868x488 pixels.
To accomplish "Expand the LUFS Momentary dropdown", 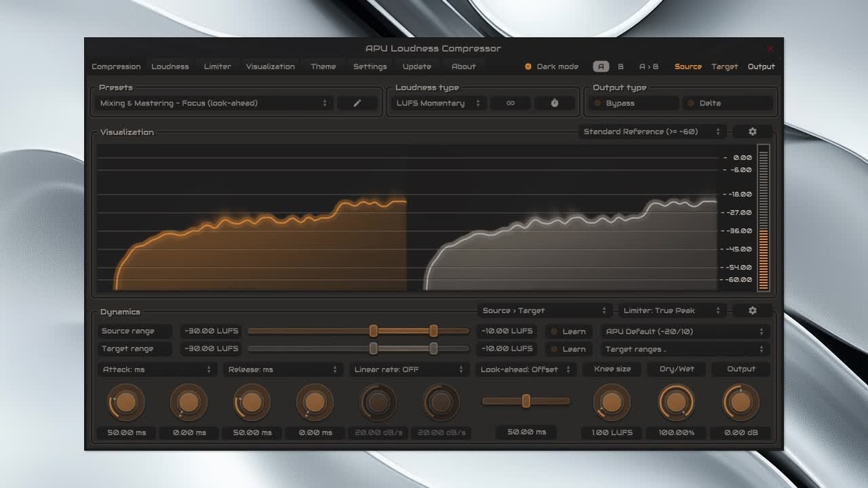I will pyautogui.click(x=438, y=103).
